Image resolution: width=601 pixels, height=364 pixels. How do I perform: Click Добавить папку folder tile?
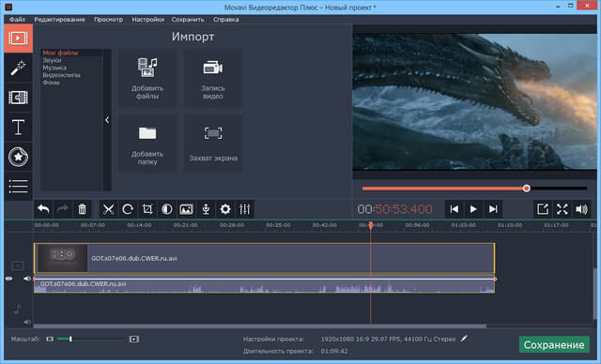click(147, 144)
